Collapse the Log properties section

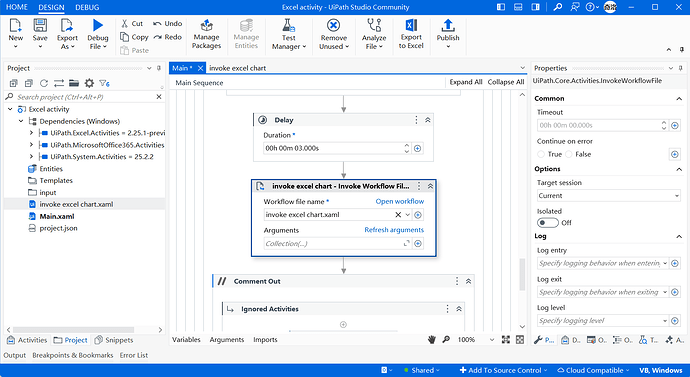coord(679,236)
